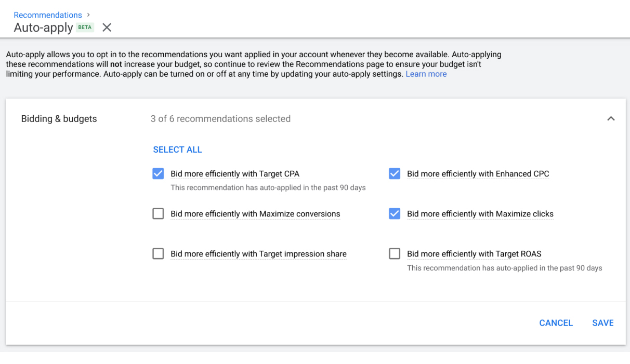Screen dimensions: 630x364
Task: Save auto-apply settings
Action: (x=603, y=323)
